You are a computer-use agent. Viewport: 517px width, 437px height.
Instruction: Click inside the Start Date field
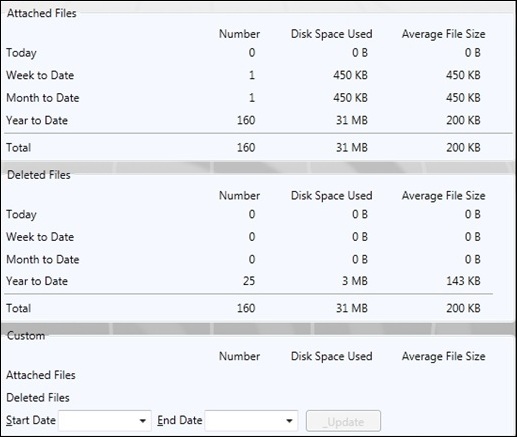[105, 421]
